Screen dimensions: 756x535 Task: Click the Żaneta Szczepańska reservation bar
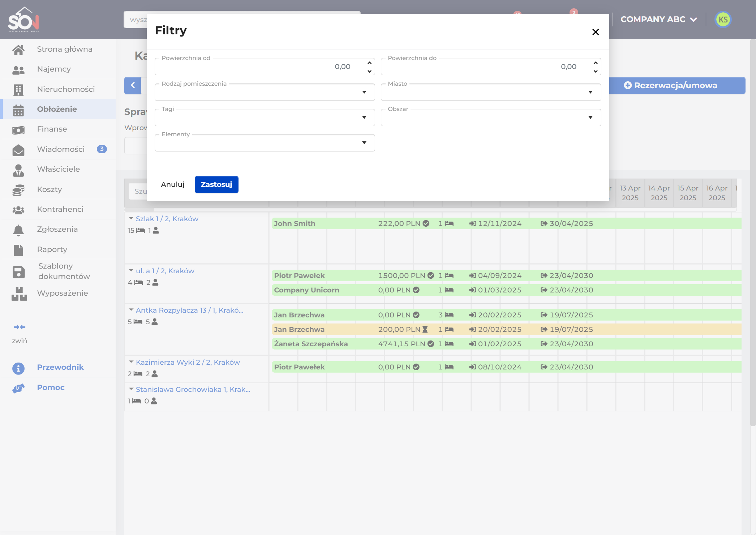click(506, 344)
